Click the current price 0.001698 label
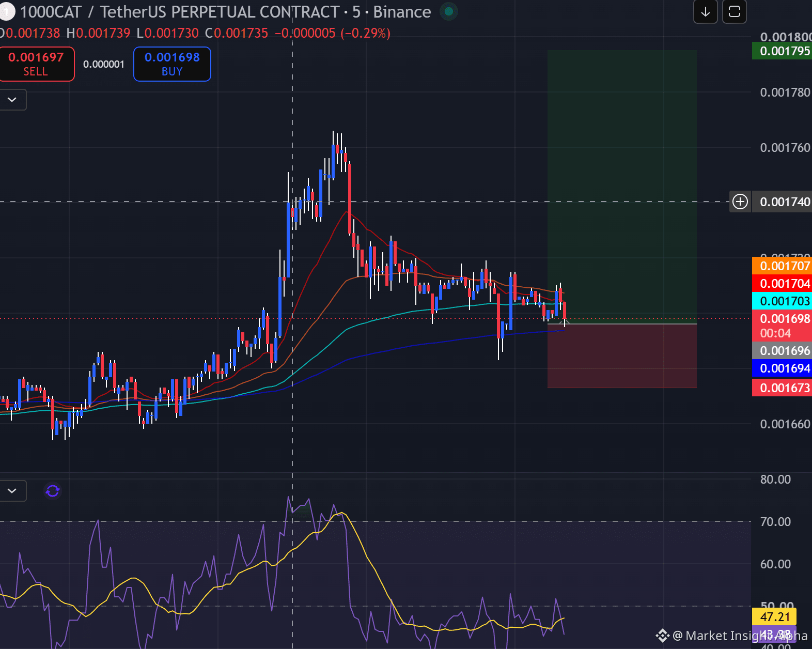Image resolution: width=812 pixels, height=649 pixels. pyautogui.click(x=782, y=319)
